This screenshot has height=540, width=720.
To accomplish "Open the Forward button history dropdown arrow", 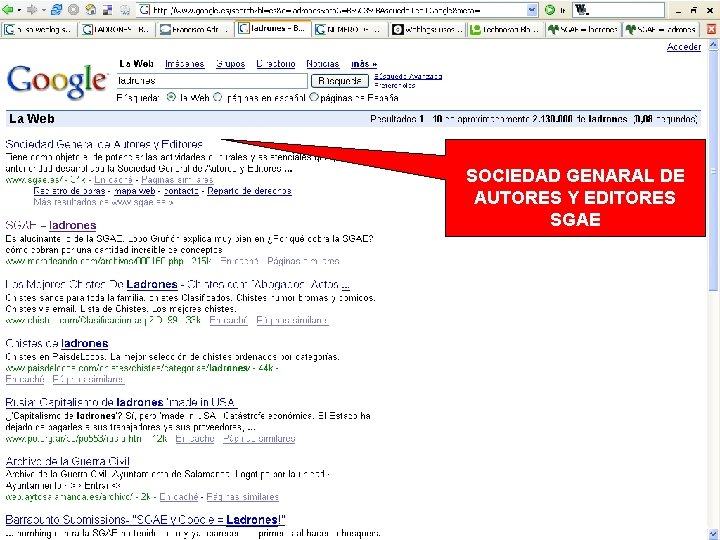I will click(43, 10).
